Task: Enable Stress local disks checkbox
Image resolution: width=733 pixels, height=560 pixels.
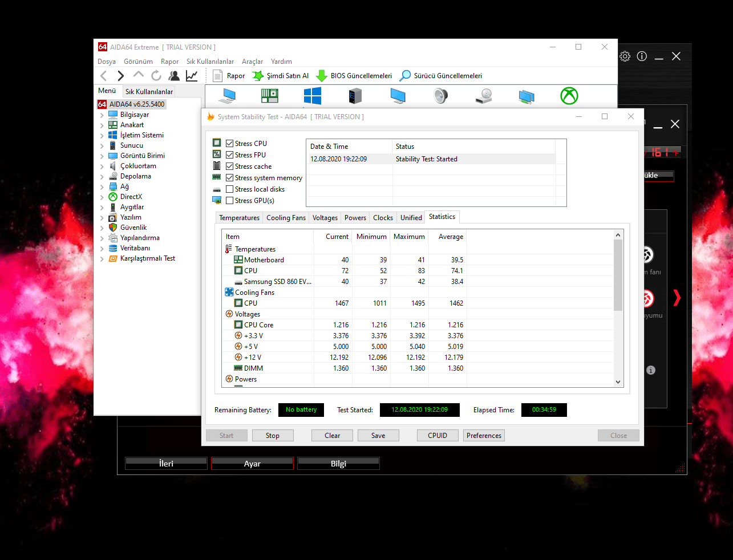Action: point(229,189)
